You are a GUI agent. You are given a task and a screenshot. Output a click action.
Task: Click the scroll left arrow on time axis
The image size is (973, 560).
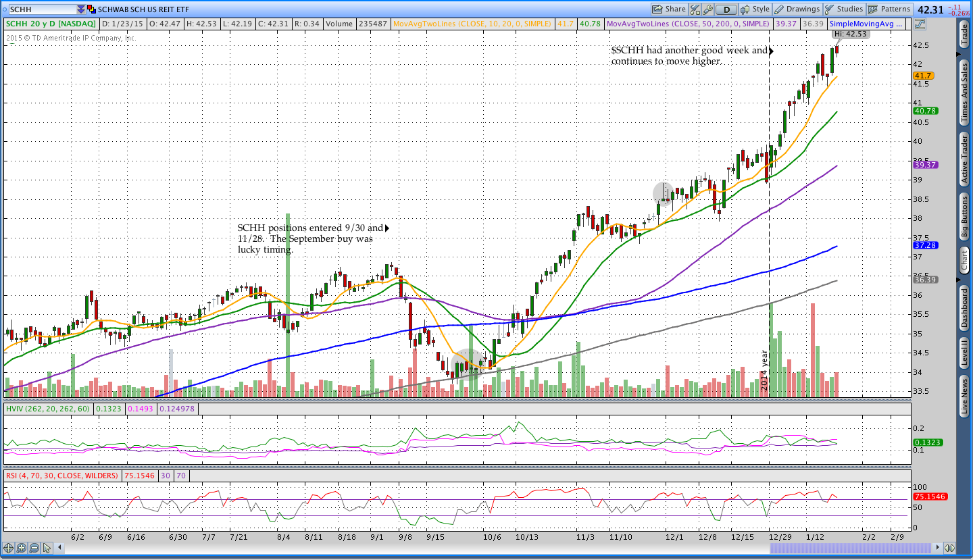61,548
